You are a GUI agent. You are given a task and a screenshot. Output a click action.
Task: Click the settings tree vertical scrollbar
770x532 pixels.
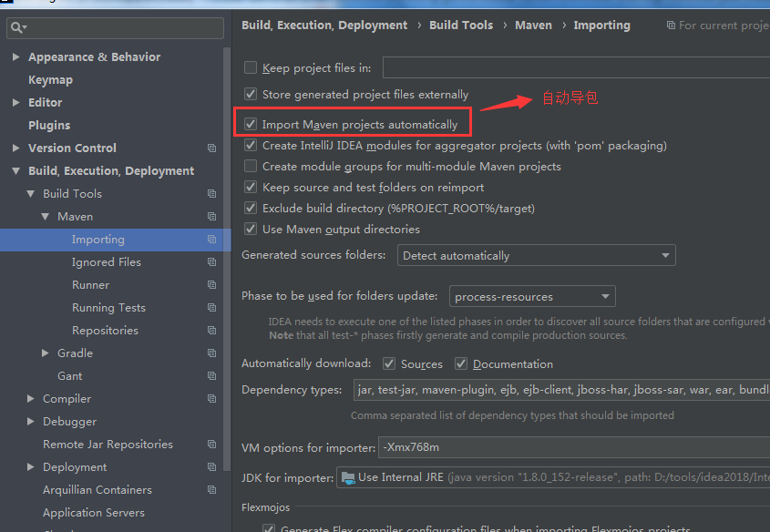tap(227, 259)
